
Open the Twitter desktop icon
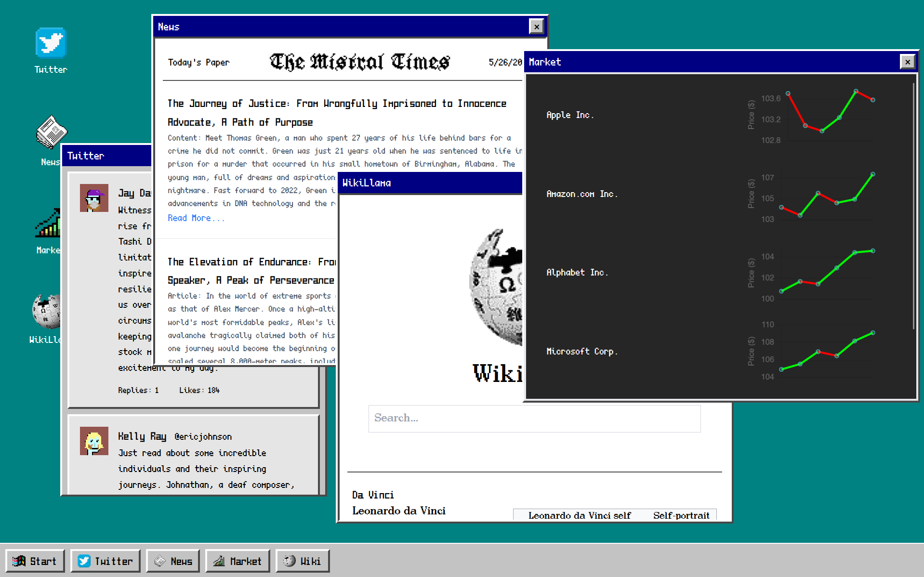coord(51,50)
